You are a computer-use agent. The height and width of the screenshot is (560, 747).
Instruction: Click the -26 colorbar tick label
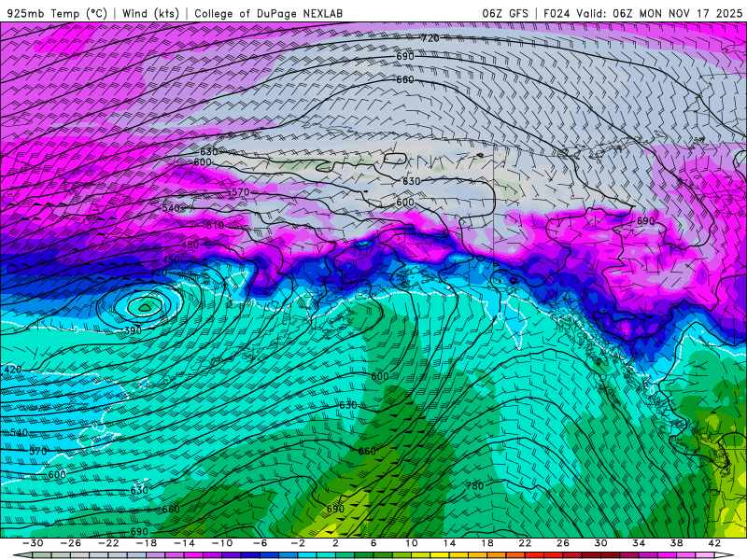point(71,543)
